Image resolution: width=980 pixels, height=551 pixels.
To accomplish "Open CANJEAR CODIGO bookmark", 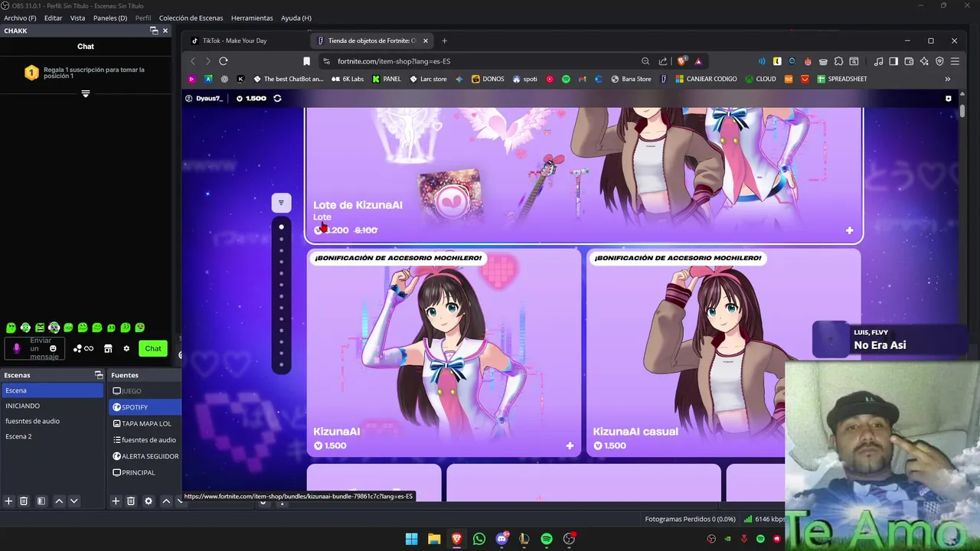I will 705,79.
